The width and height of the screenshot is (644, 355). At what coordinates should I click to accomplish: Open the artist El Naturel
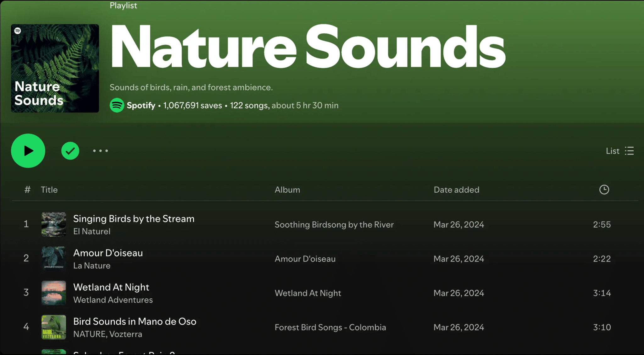coord(92,231)
